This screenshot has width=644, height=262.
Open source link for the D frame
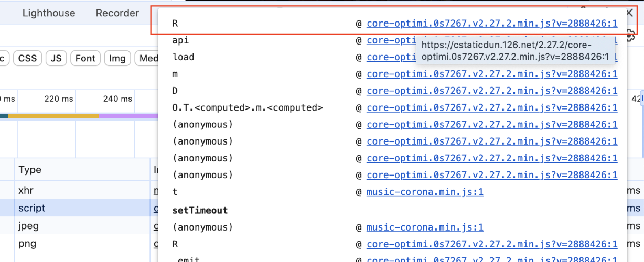coord(491,91)
